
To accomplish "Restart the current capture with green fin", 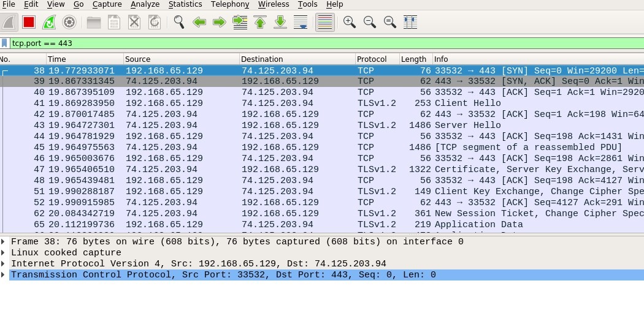I will click(x=49, y=22).
